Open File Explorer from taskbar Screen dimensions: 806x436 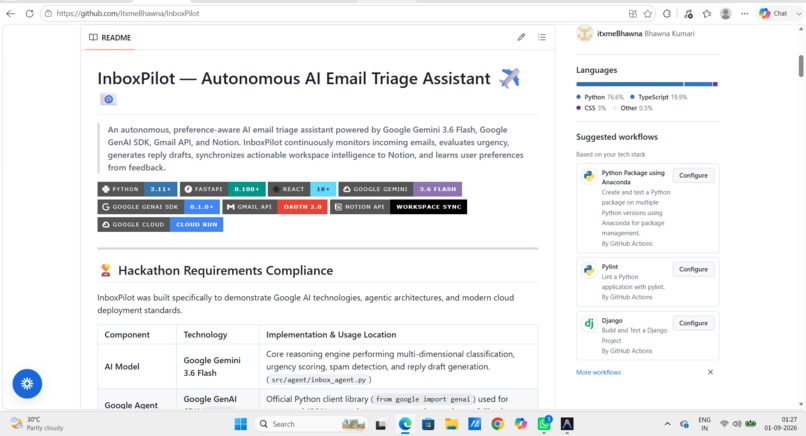(x=451, y=424)
